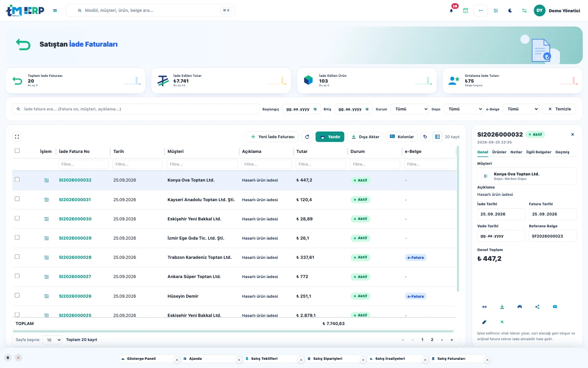Viewport: 588px width, 368px height.
Task: Preview invoice with the eye icon
Action: click(484, 307)
